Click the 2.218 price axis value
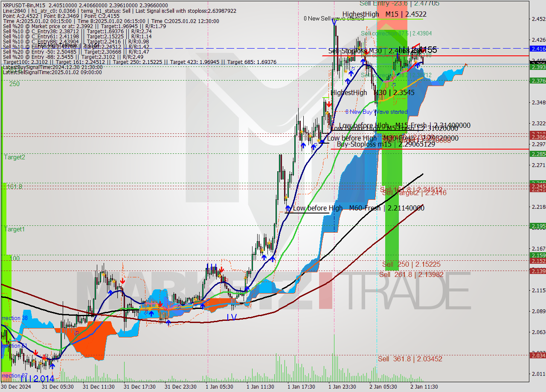 point(538,207)
